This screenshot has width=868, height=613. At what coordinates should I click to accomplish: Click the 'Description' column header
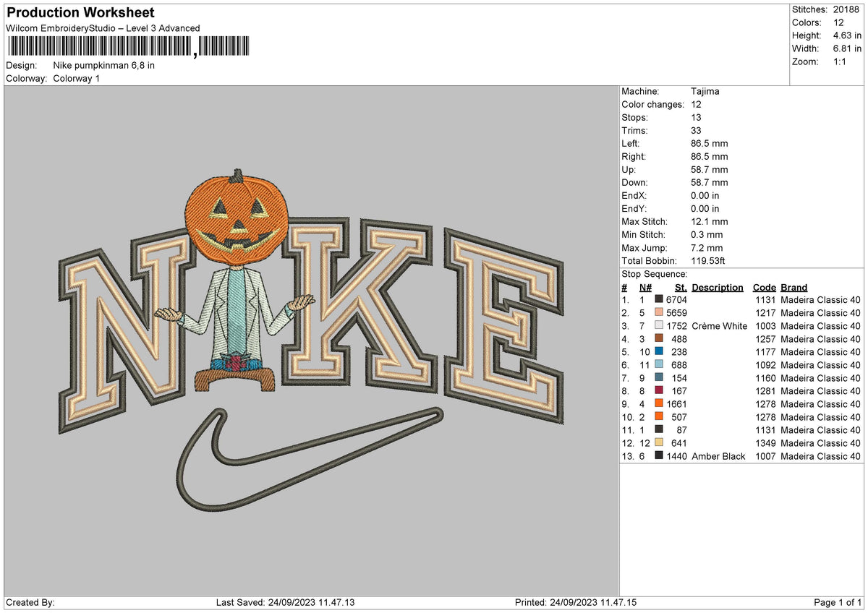pyautogui.click(x=718, y=287)
